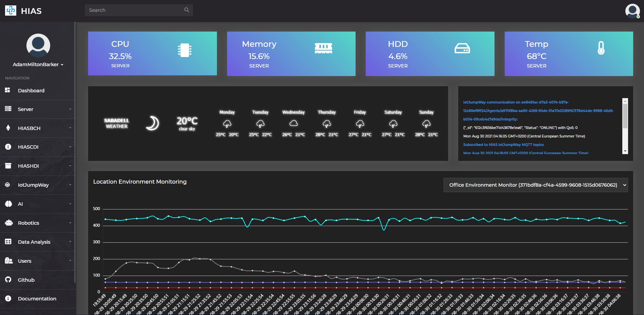Click the HDD drive icon
Image resolution: width=644 pixels, height=315 pixels.
[x=462, y=49]
